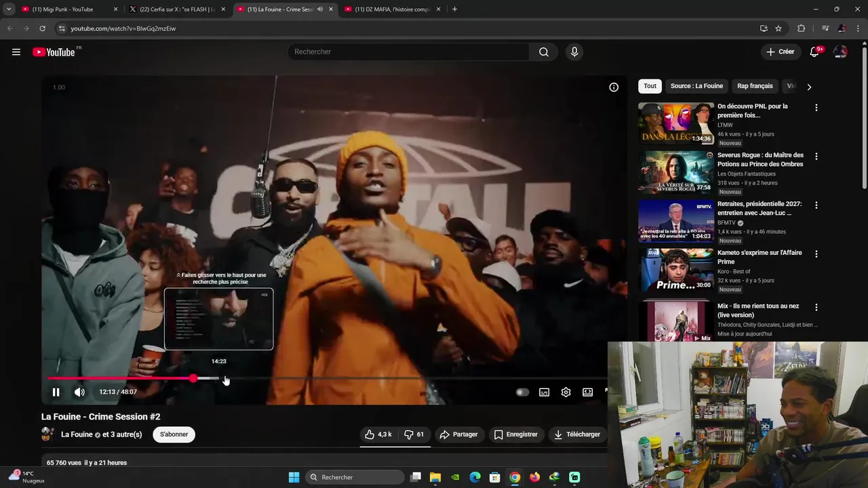Screen dimensions: 868x488
Task: Open the YouTube hamburger guide menu
Action: click(16, 52)
